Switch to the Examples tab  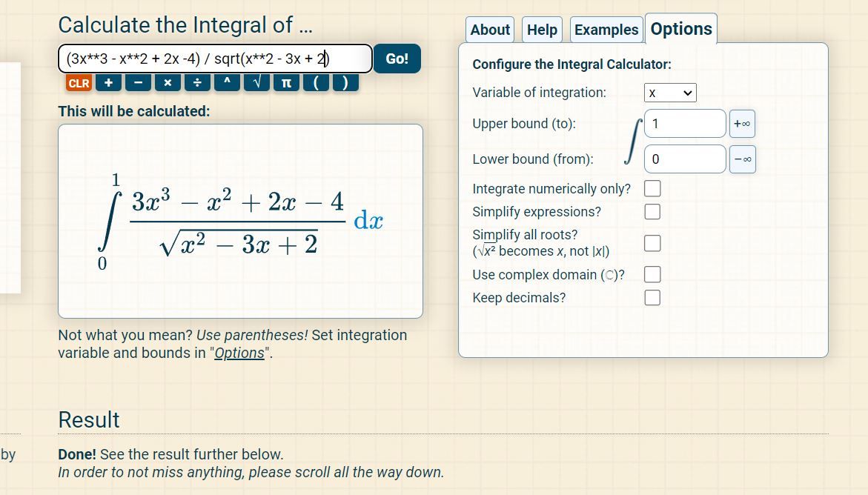coord(606,30)
